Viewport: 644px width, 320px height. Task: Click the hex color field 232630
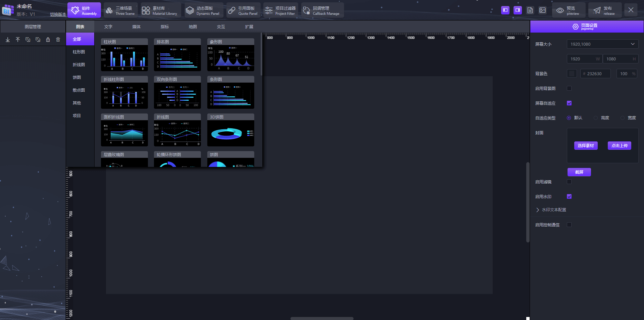click(x=595, y=74)
